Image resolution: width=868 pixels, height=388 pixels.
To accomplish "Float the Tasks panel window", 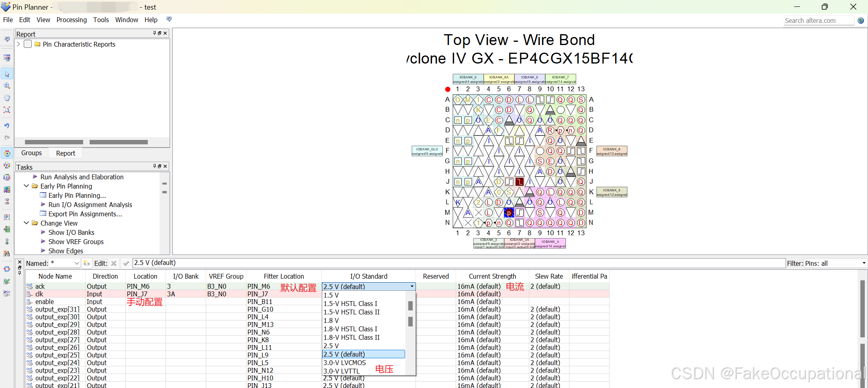I will [x=160, y=166].
